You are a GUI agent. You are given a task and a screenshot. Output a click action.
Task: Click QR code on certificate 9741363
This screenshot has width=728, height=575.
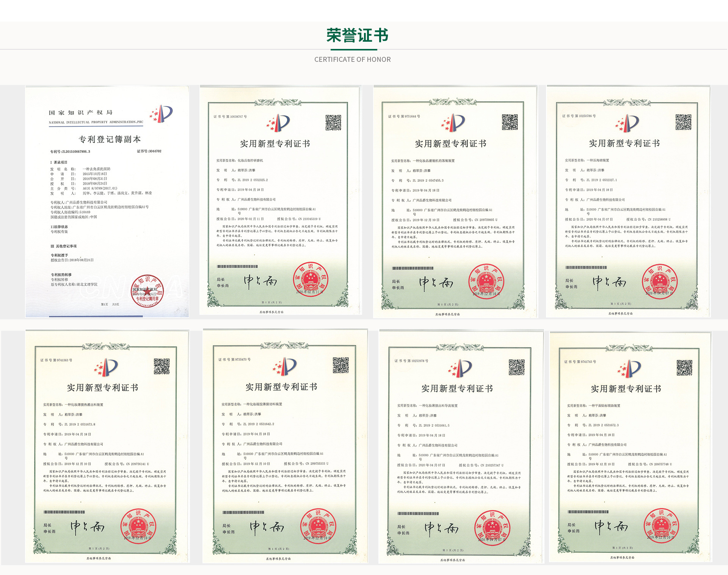[162, 366]
